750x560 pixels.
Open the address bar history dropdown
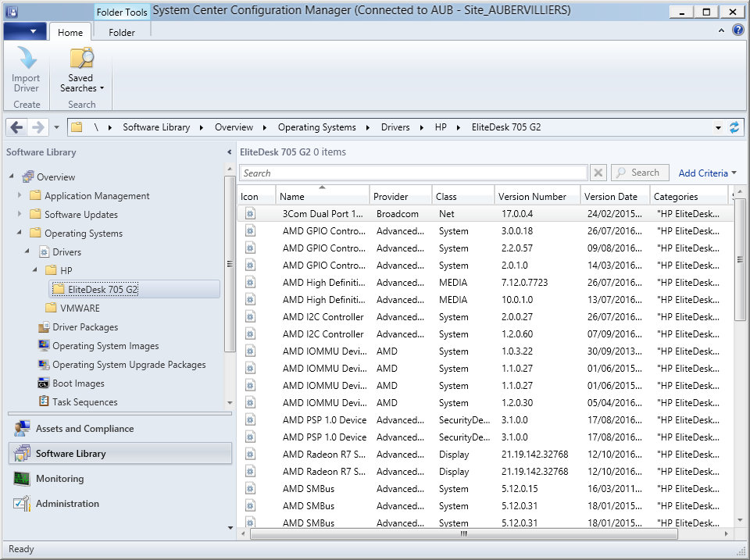point(718,127)
